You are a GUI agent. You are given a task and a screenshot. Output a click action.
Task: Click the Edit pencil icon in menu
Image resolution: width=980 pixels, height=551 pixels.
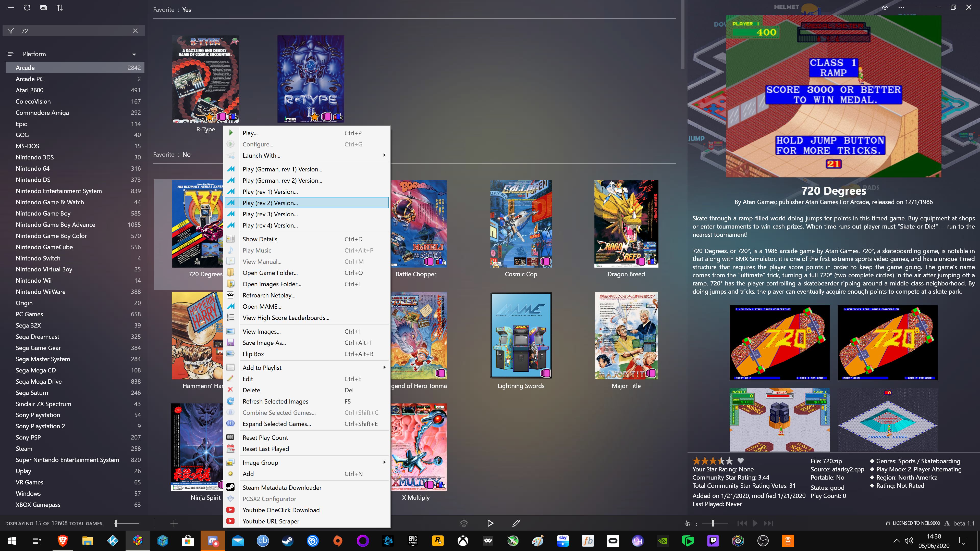230,379
